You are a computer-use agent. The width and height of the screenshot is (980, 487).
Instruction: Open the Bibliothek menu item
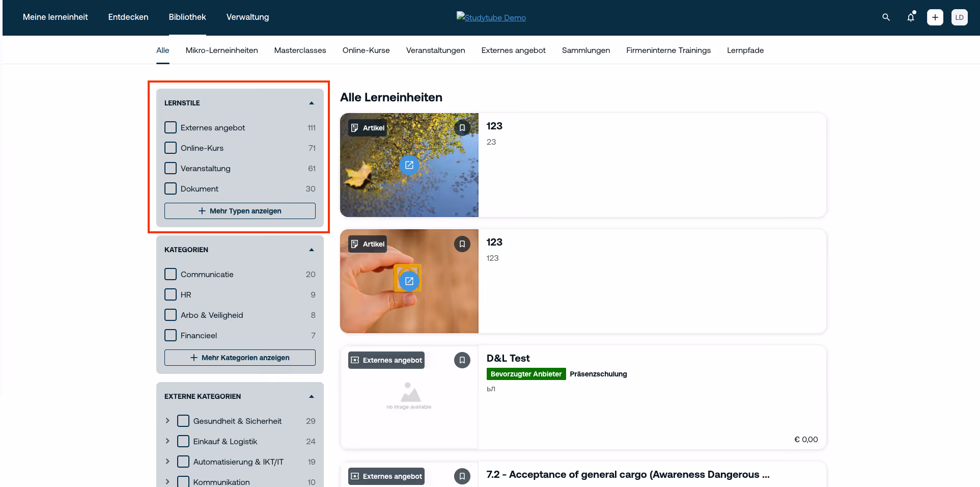pyautogui.click(x=187, y=17)
